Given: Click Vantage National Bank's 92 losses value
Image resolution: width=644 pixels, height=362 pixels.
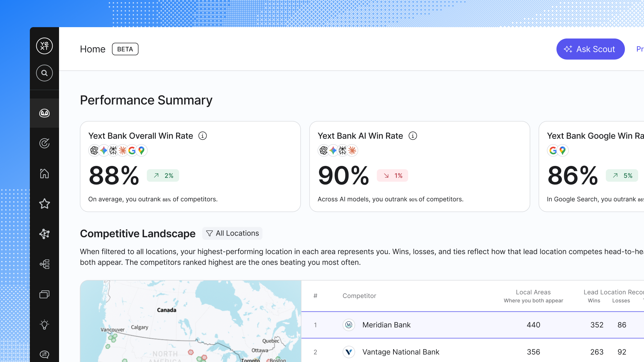Looking at the screenshot, I should 622,352.
